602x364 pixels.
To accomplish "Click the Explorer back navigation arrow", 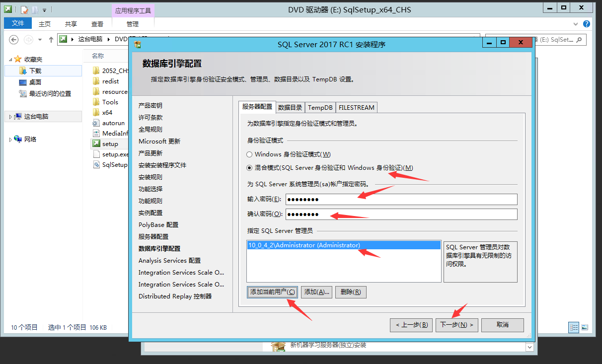I will tap(13, 39).
